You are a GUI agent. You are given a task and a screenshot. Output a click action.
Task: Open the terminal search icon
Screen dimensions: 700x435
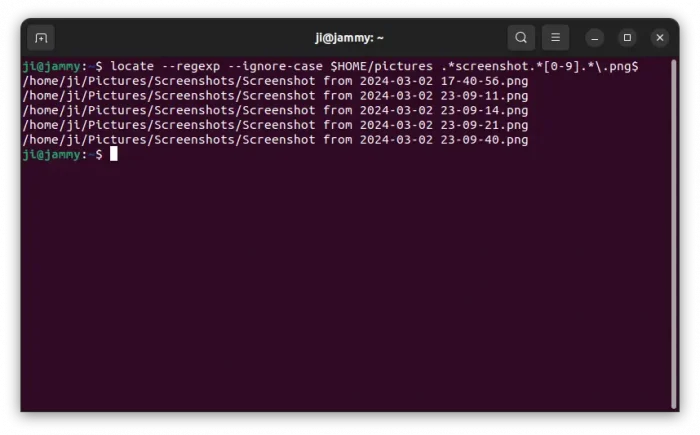pos(521,38)
